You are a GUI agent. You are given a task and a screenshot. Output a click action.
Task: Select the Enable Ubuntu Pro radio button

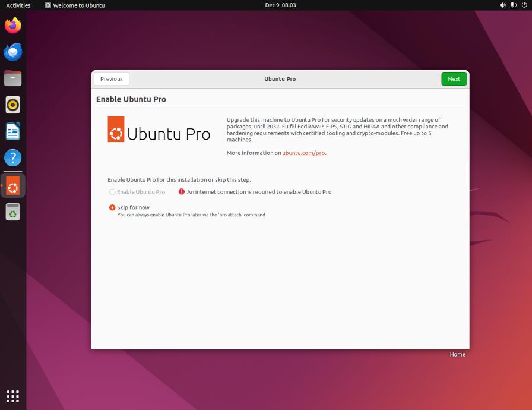112,192
